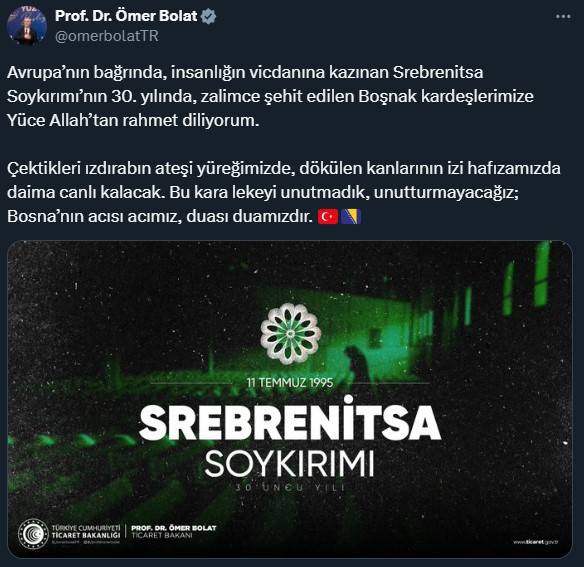Click the Ticaret Bakanlığı circular logo
The width and height of the screenshot is (584, 567).
pyautogui.click(x=33, y=534)
